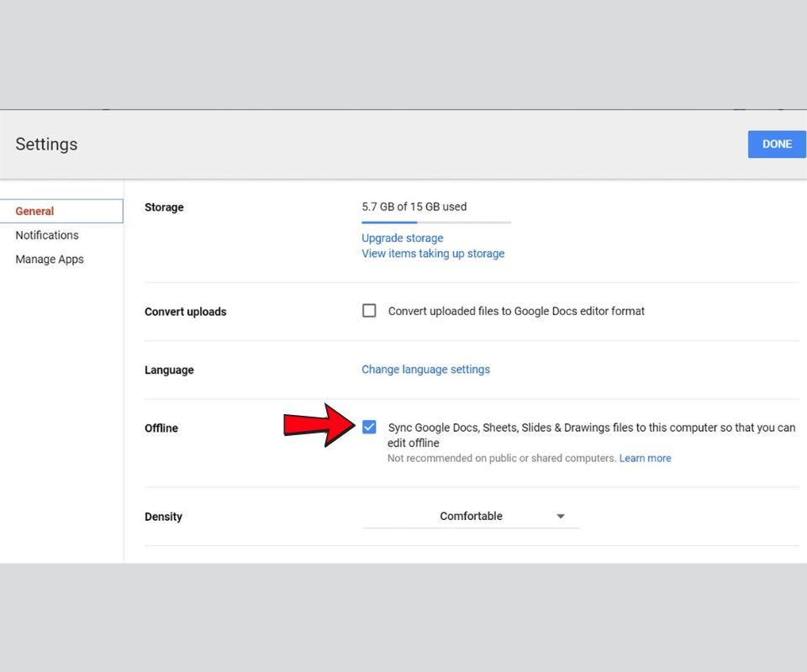
Task: Select the General settings tab
Action: click(x=35, y=211)
